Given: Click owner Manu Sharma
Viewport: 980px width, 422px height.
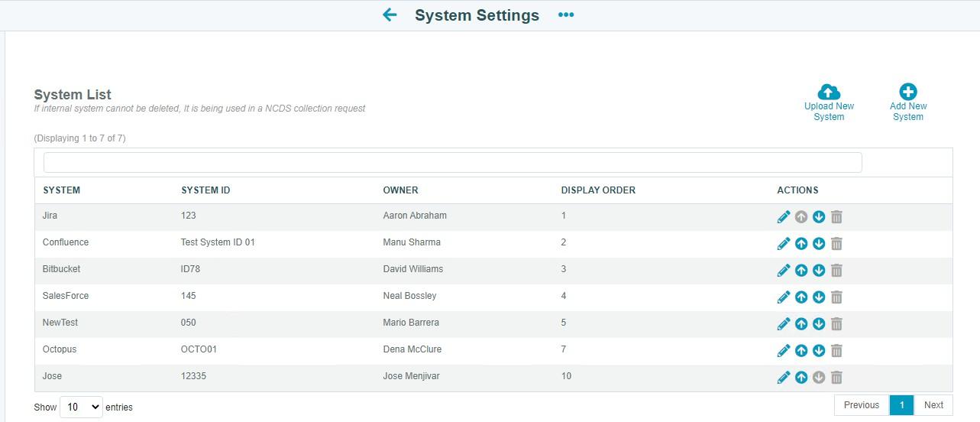Looking at the screenshot, I should (x=412, y=242).
